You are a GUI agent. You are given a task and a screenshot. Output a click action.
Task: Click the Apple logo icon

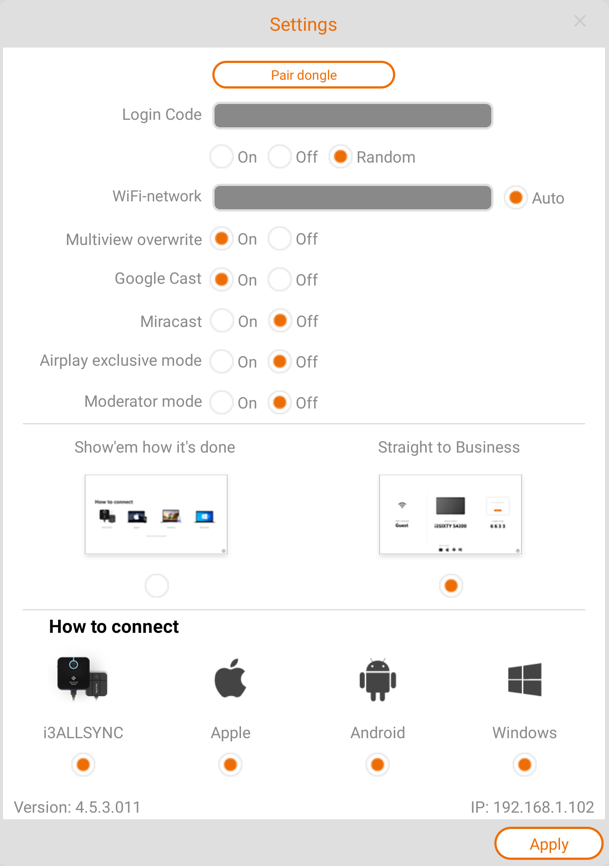230,680
